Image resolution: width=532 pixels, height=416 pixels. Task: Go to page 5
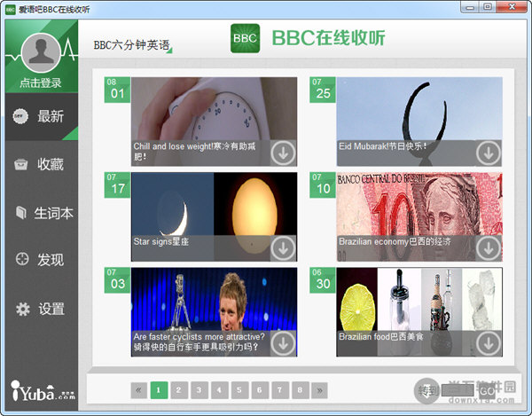239,390
